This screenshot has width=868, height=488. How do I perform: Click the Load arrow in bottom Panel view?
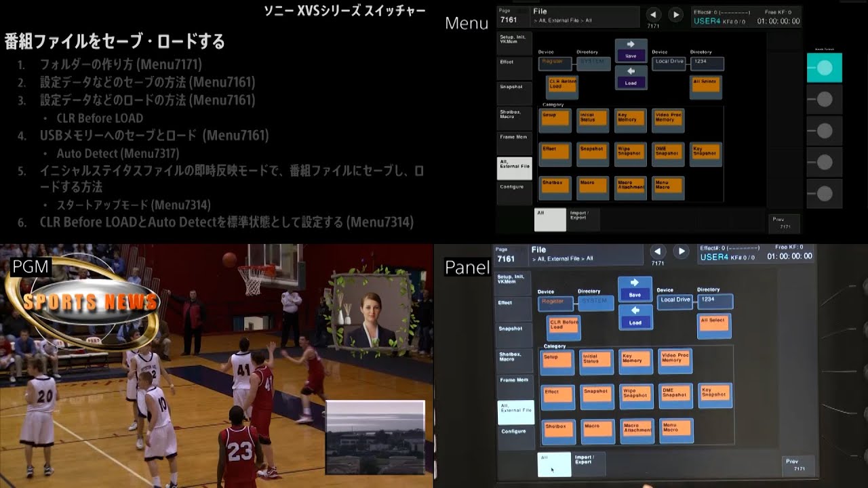point(635,317)
